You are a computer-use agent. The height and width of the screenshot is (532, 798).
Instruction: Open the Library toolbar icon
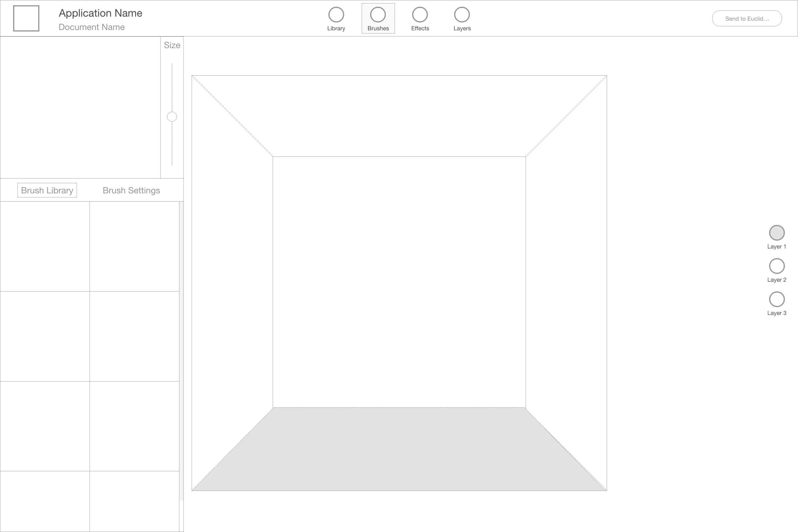pyautogui.click(x=336, y=15)
